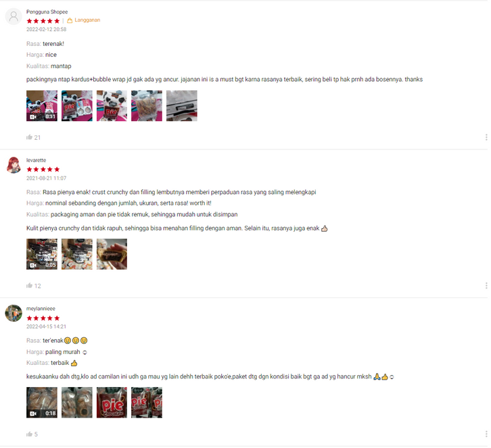Open more options for levarette's review
Viewport: 491px width, 448px height.
click(x=486, y=285)
